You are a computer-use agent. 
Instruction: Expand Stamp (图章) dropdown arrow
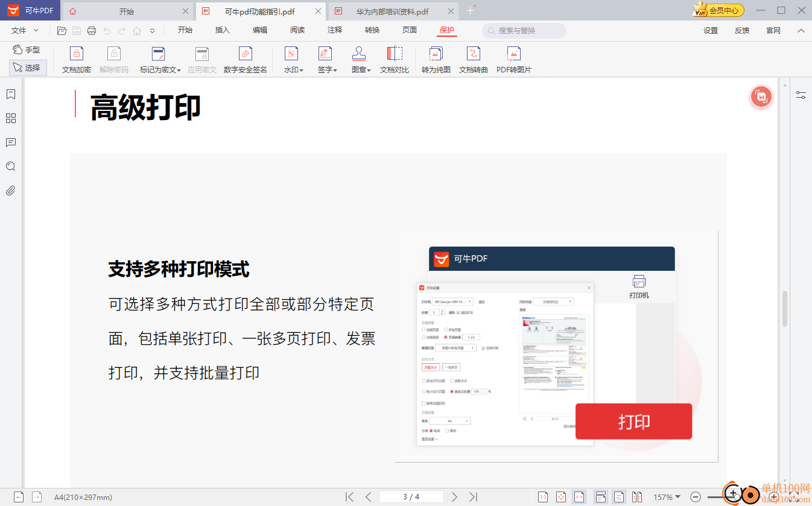(x=369, y=70)
